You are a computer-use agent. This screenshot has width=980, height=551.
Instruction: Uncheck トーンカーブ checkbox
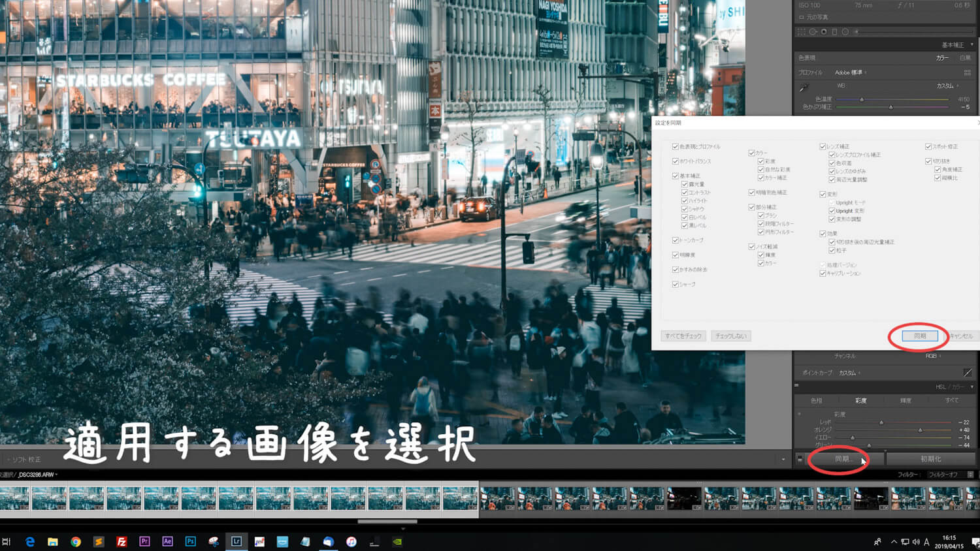[x=676, y=240]
